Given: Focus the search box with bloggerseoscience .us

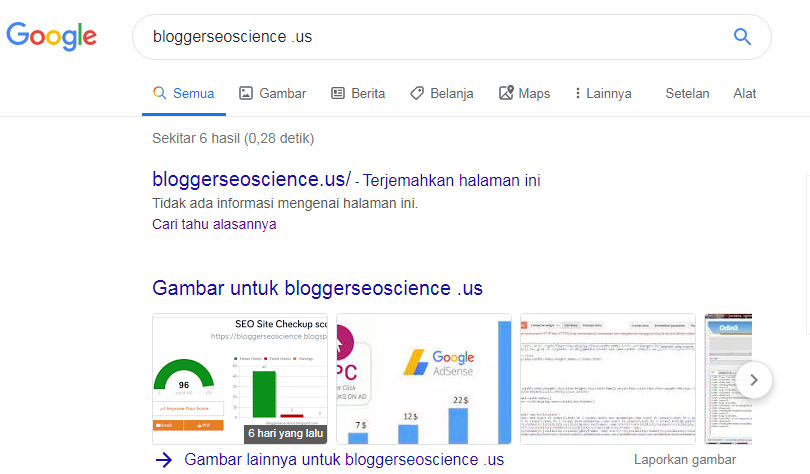Looking at the screenshot, I should click(452, 37).
